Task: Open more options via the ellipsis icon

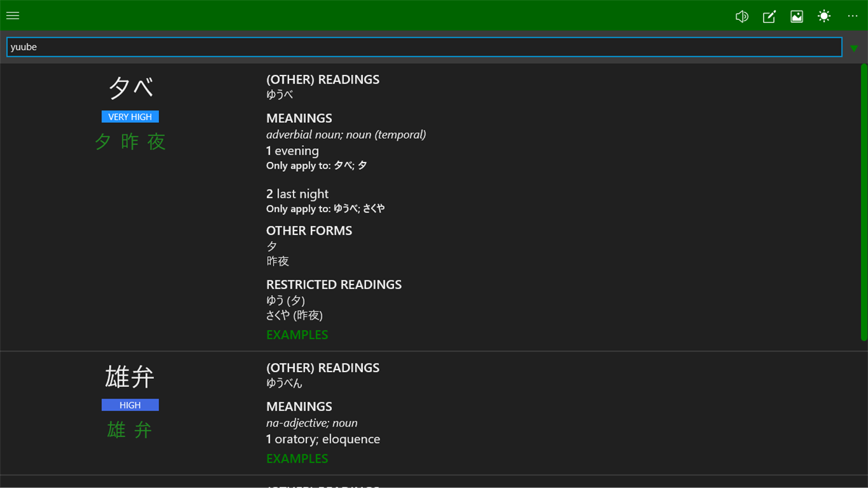Action: click(x=852, y=16)
